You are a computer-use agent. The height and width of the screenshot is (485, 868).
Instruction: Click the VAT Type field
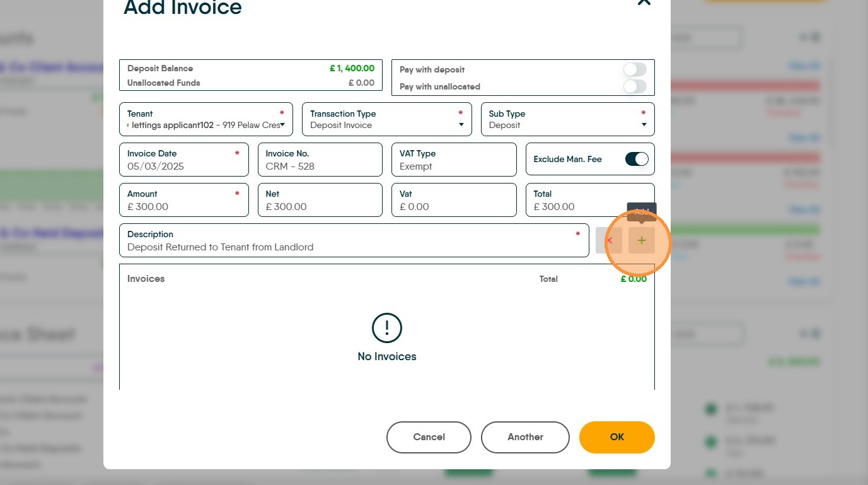[454, 160]
